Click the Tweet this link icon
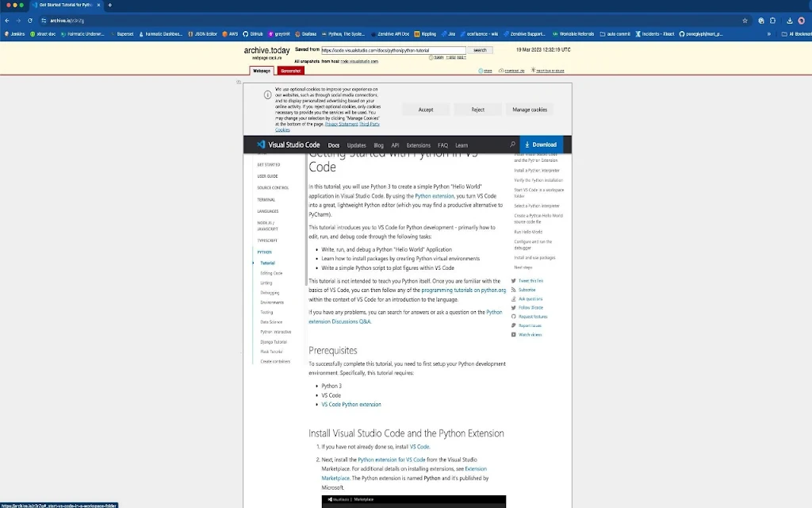 point(514,281)
